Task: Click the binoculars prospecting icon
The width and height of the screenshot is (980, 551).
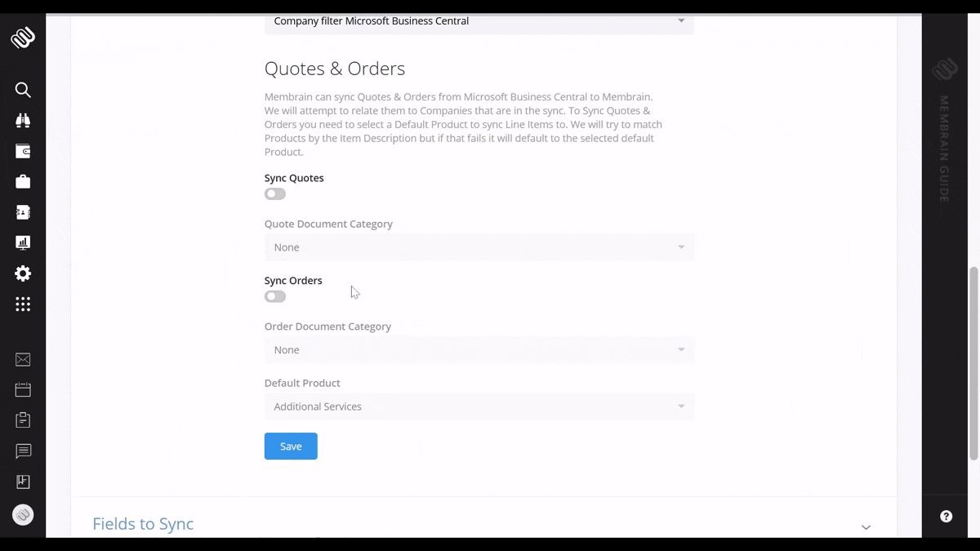Action: 23,121
